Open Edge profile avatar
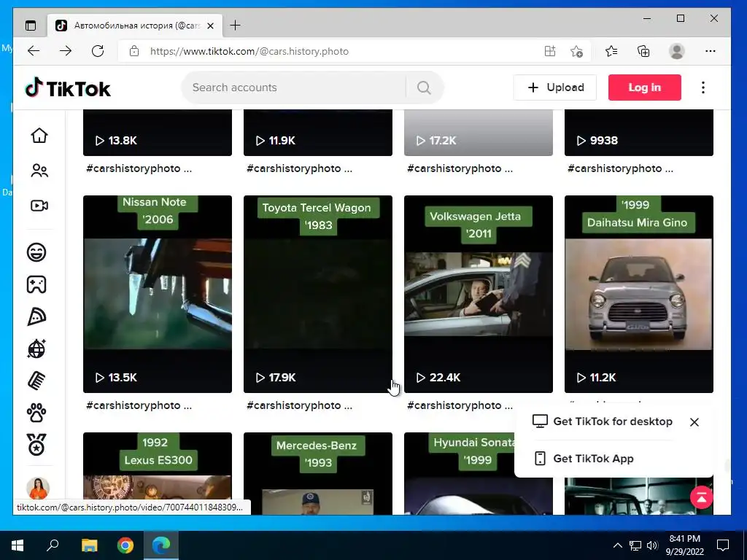This screenshot has height=560, width=747. tap(676, 51)
